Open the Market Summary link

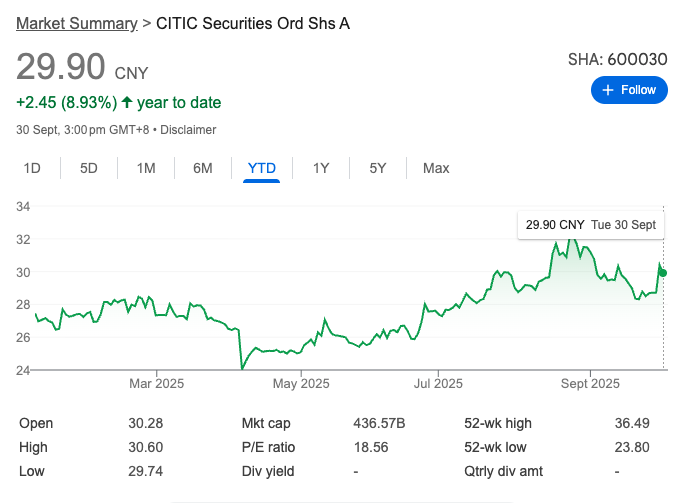[77, 23]
